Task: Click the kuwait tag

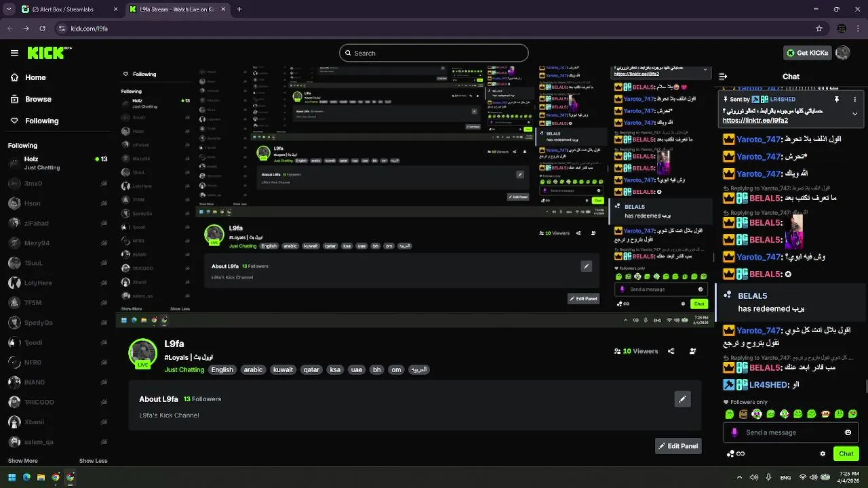Action: [283, 369]
